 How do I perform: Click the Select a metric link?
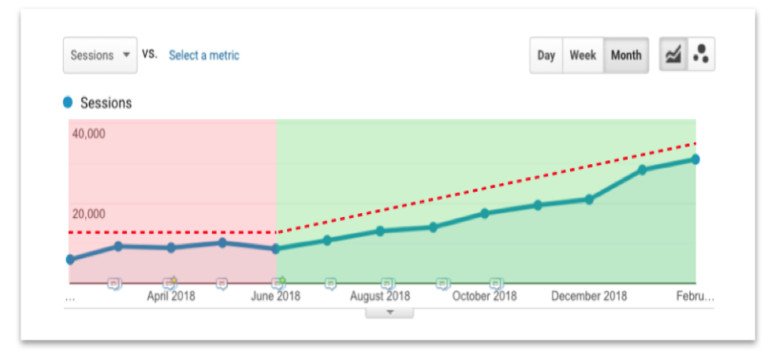coord(204,55)
